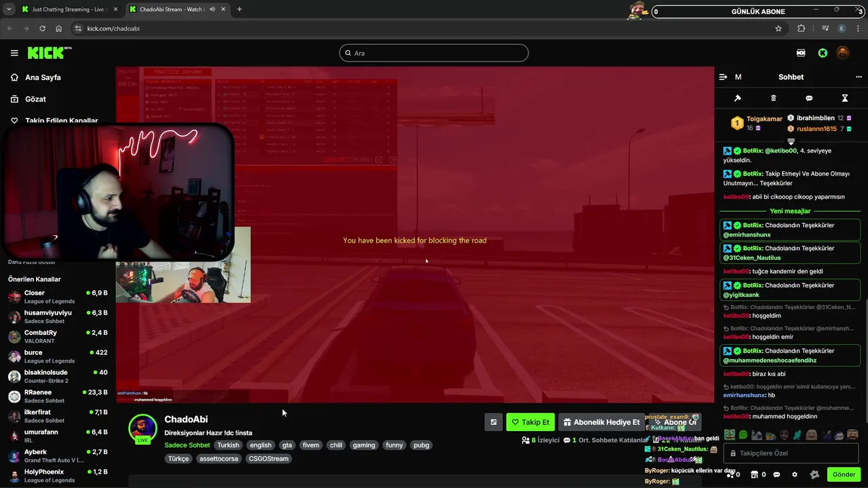Open HolyPhoenix channel
The width and height of the screenshot is (868, 488).
[x=58, y=476]
